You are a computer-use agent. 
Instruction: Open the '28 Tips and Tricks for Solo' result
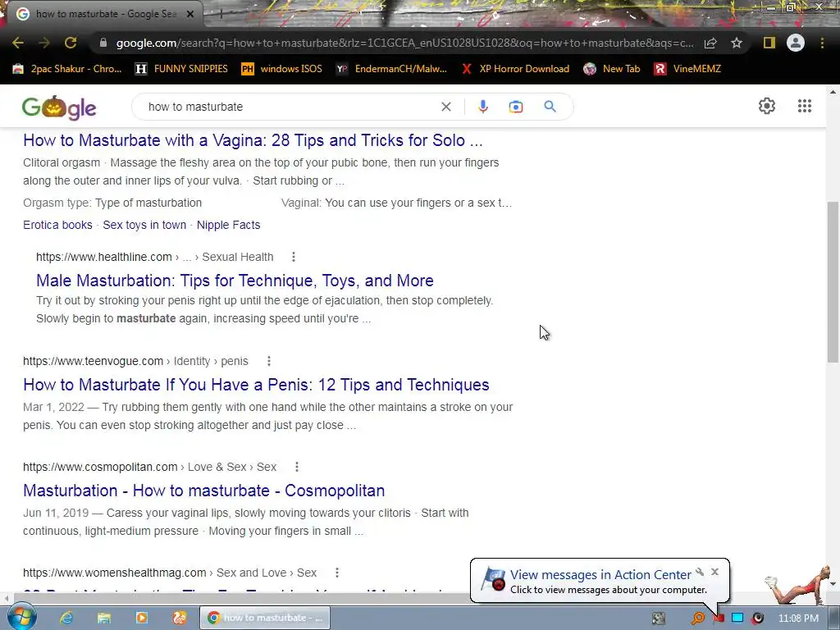point(253,140)
